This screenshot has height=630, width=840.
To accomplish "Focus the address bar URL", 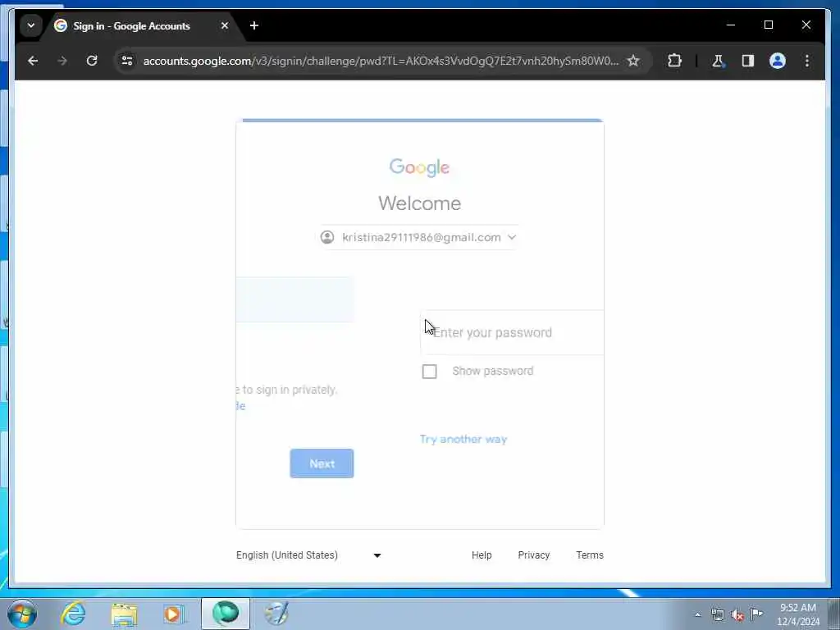I will (381, 61).
